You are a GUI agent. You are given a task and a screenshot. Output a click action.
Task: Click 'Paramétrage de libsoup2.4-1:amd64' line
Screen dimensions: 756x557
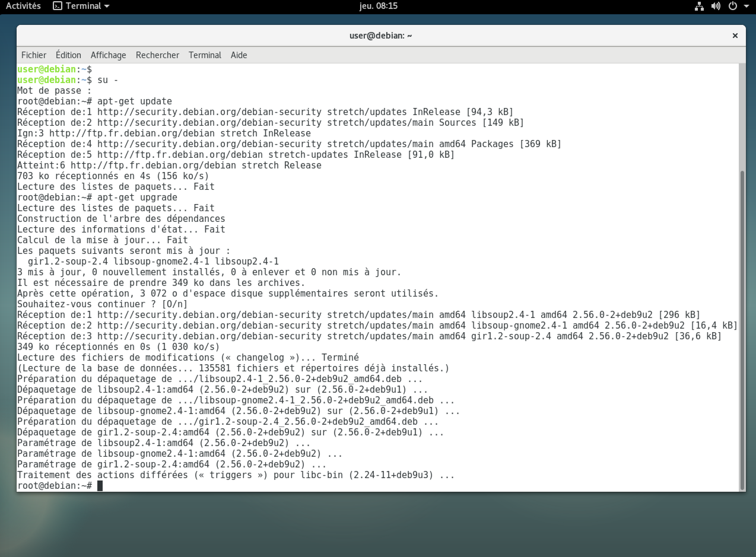click(x=164, y=443)
